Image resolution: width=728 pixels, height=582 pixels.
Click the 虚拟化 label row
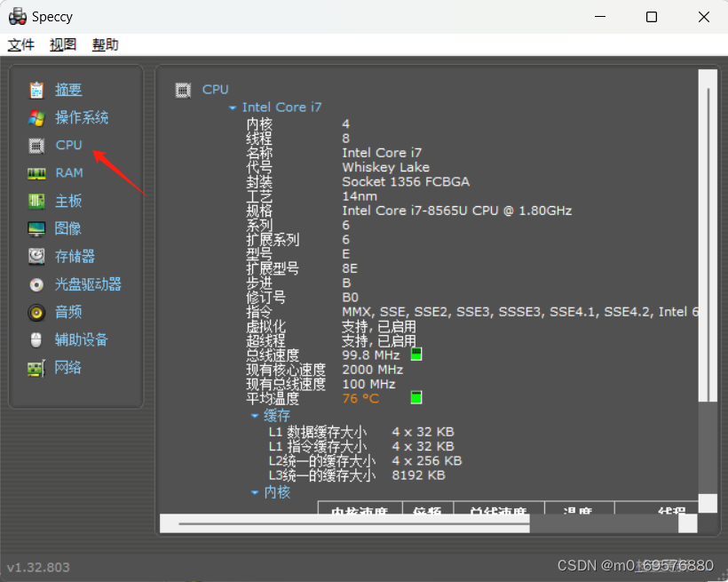tap(266, 326)
